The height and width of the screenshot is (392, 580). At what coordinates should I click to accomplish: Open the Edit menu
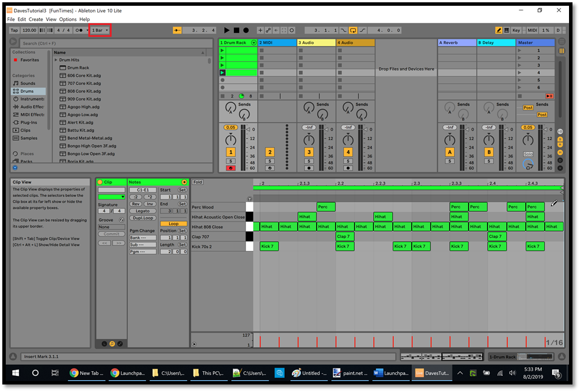point(22,19)
